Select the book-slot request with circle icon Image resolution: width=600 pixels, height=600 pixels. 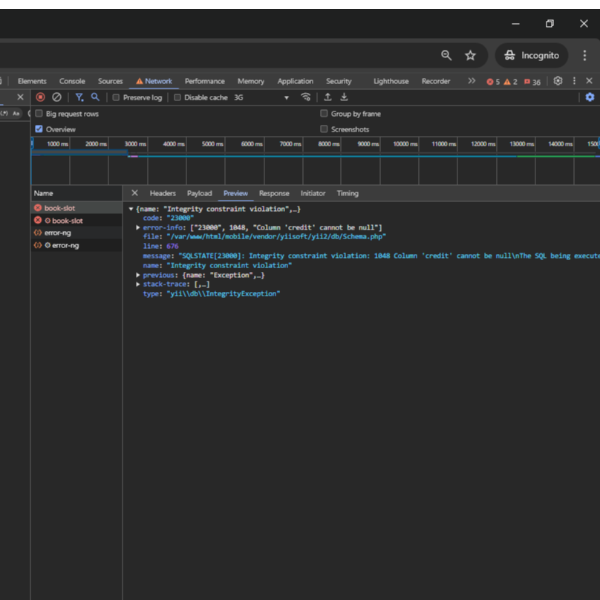(x=77, y=220)
